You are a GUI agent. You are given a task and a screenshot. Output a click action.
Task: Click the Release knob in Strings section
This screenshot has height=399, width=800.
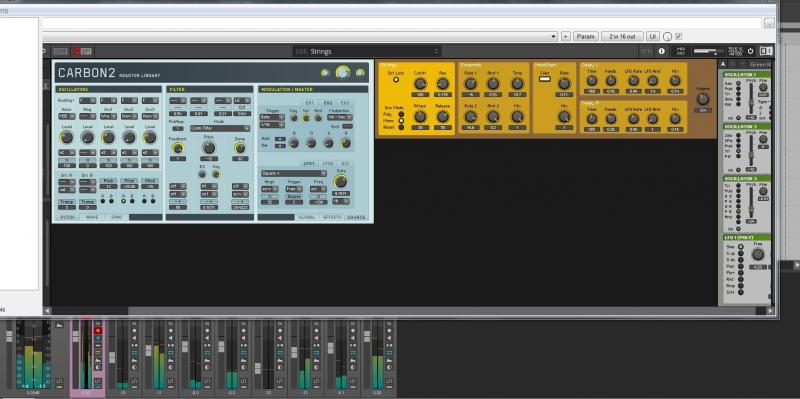(442, 116)
